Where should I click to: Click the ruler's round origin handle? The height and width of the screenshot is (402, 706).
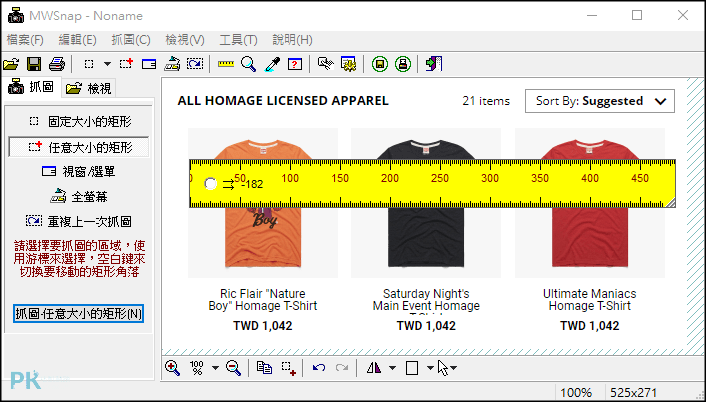(x=210, y=183)
